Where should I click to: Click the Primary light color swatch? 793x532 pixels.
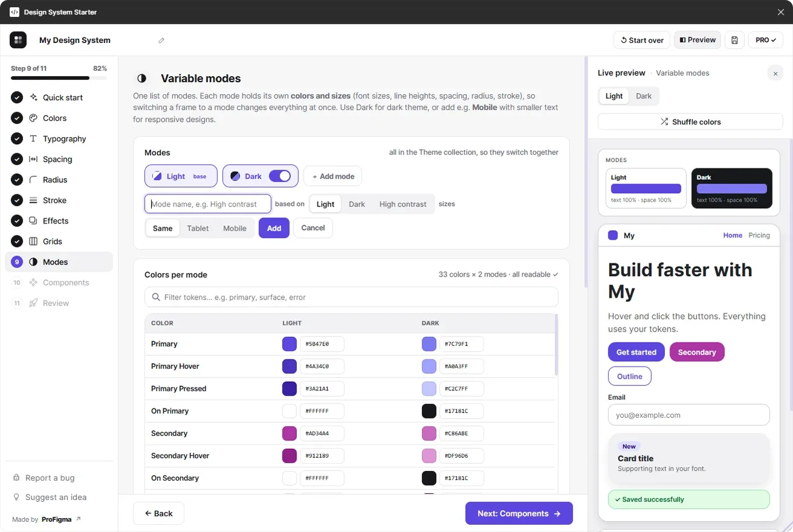tap(290, 344)
